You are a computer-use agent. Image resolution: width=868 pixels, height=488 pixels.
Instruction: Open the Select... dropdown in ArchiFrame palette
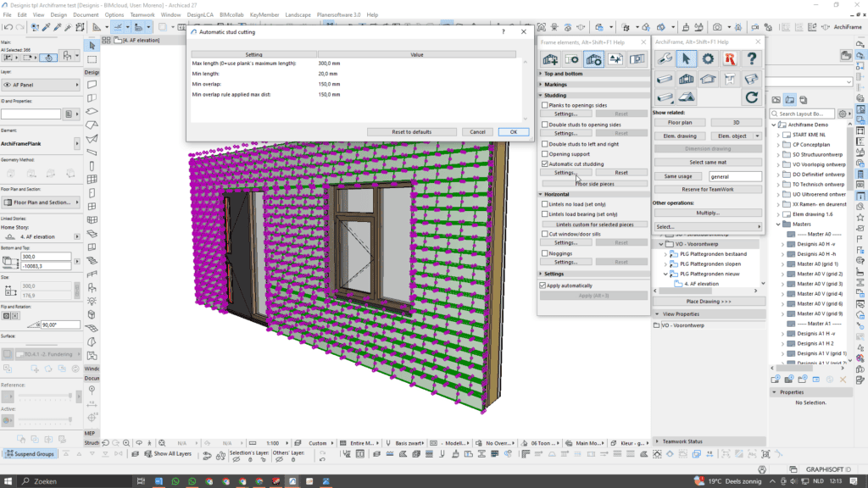click(x=708, y=227)
